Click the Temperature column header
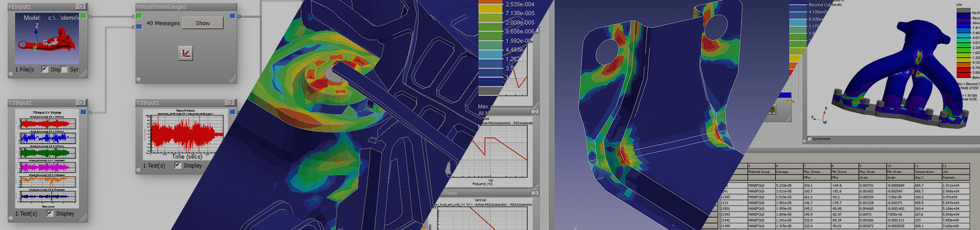980x230 pixels. point(924,172)
